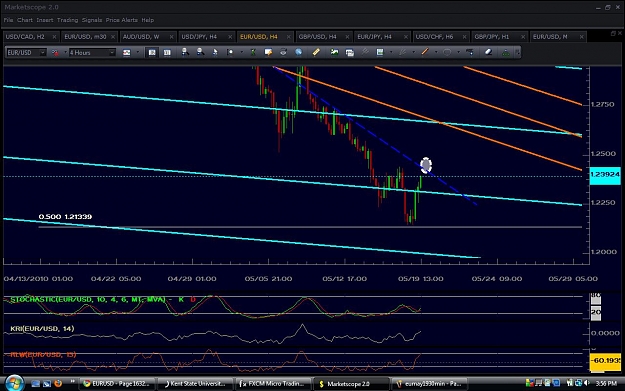625x391 pixels.
Task: Click the cyan 1.23924 current price label
Action: [x=605, y=175]
